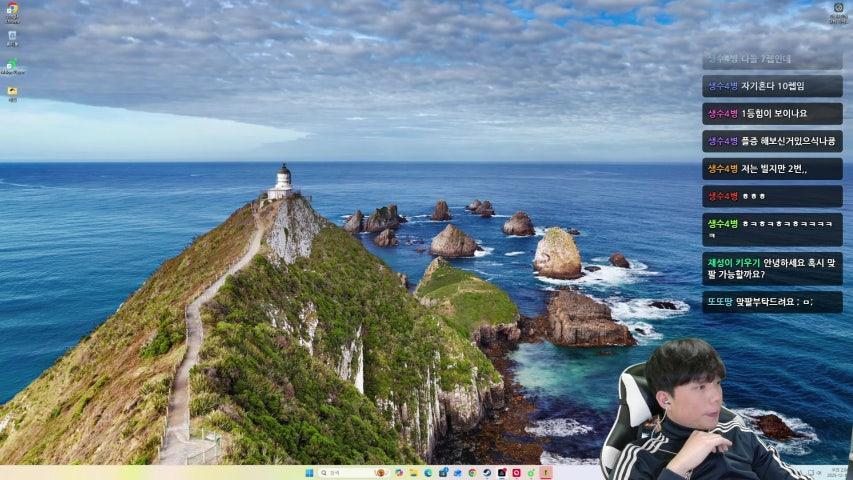
Task: Open the highlighted rightmost taskbar app
Action: tap(546, 473)
